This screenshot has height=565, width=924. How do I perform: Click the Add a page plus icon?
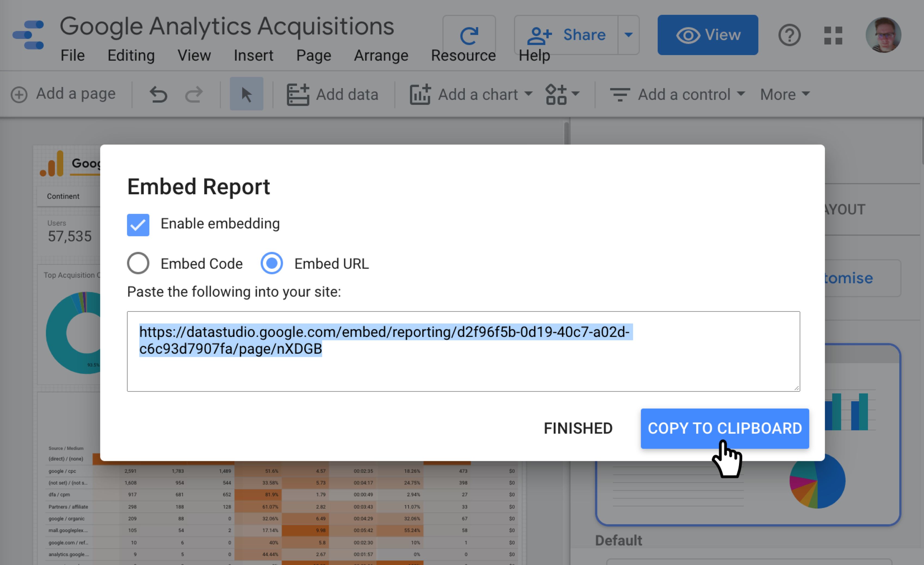pyautogui.click(x=19, y=94)
